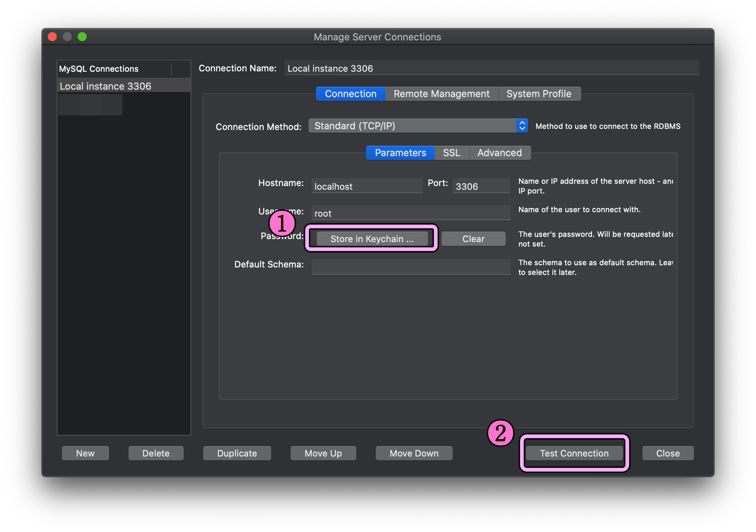Image resolution: width=756 pixels, height=532 pixels.
Task: Open the System Profile tab
Action: pyautogui.click(x=539, y=94)
